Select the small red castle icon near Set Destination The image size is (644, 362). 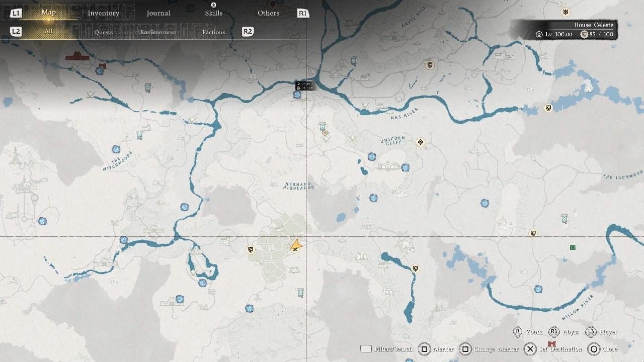coord(551,344)
